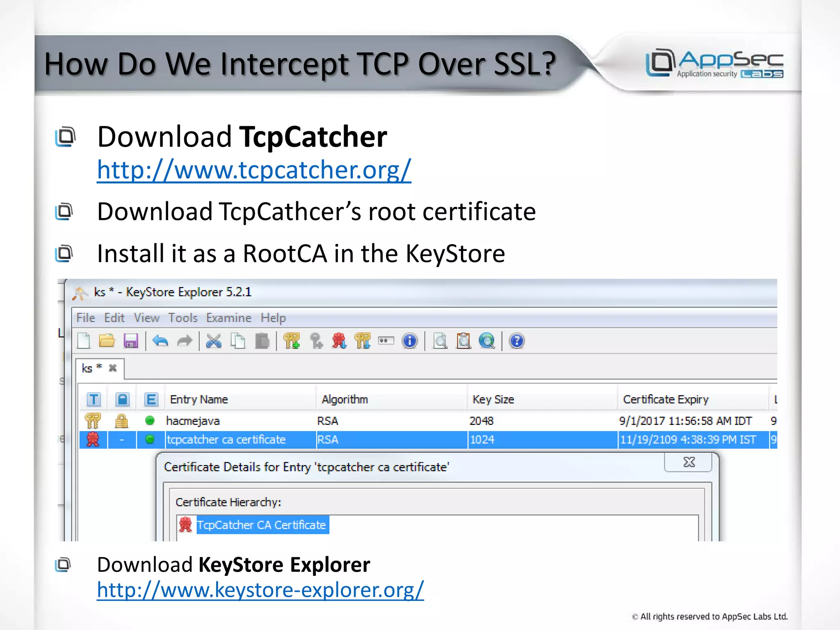840x630 pixels.
Task: Sort by the Key Size column header
Action: (x=543, y=399)
